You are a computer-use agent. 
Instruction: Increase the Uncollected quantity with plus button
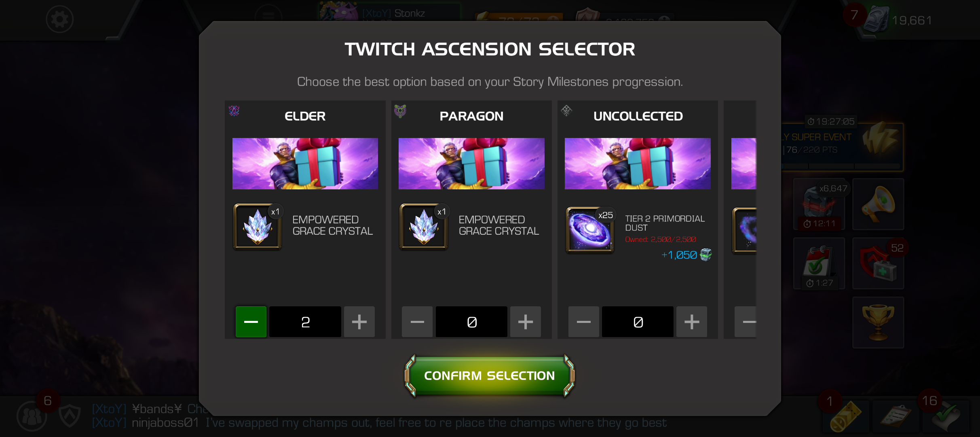pyautogui.click(x=692, y=322)
